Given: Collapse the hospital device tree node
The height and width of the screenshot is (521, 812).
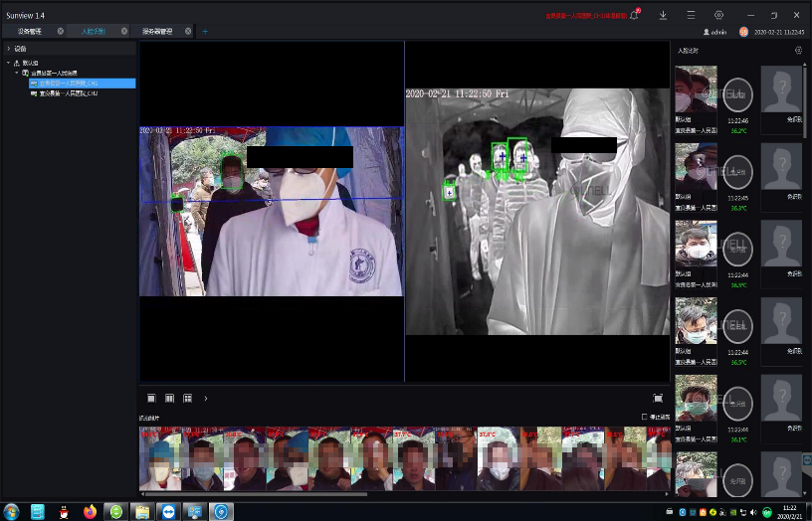Looking at the screenshot, I should click(17, 73).
